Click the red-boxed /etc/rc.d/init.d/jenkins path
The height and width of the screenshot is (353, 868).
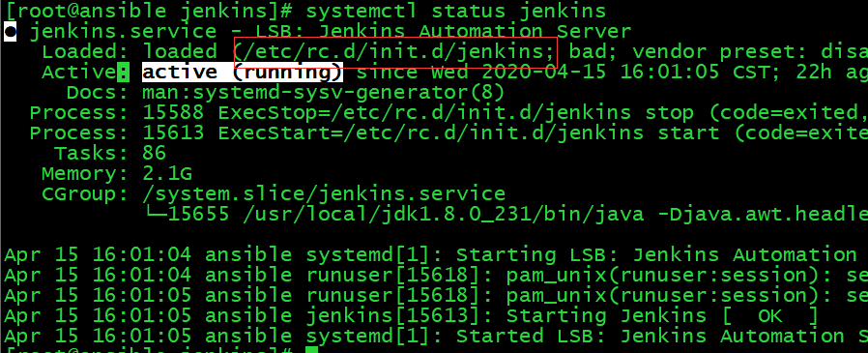395,52
